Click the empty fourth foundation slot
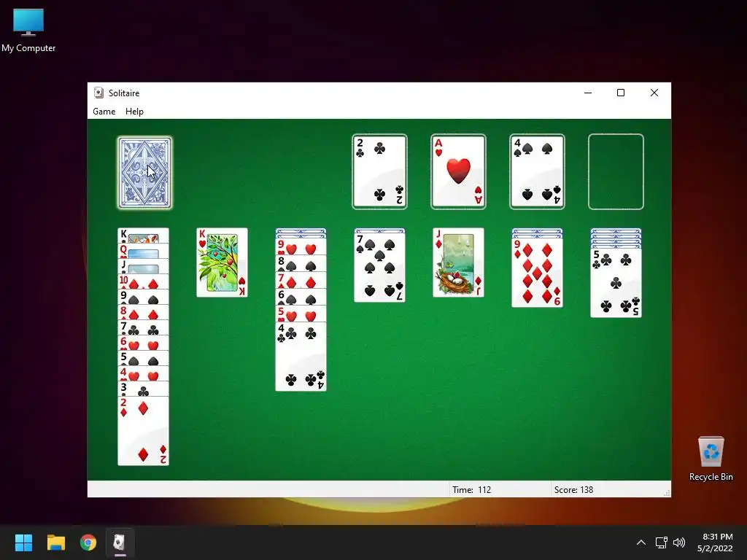Image resolution: width=747 pixels, height=560 pixels. point(616,172)
